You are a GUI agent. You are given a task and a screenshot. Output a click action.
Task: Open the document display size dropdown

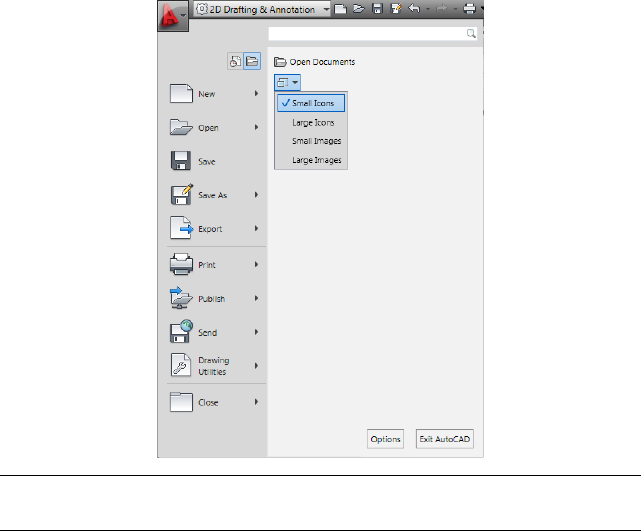pyautogui.click(x=287, y=83)
